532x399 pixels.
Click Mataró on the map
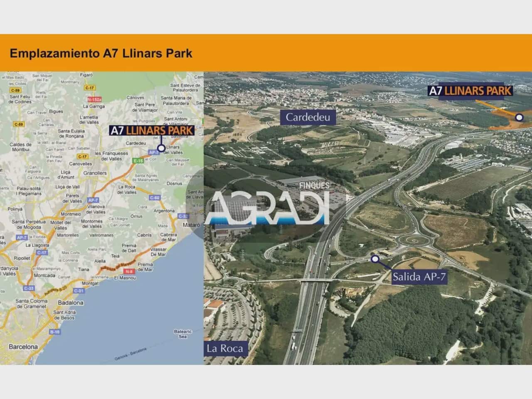click(x=192, y=224)
